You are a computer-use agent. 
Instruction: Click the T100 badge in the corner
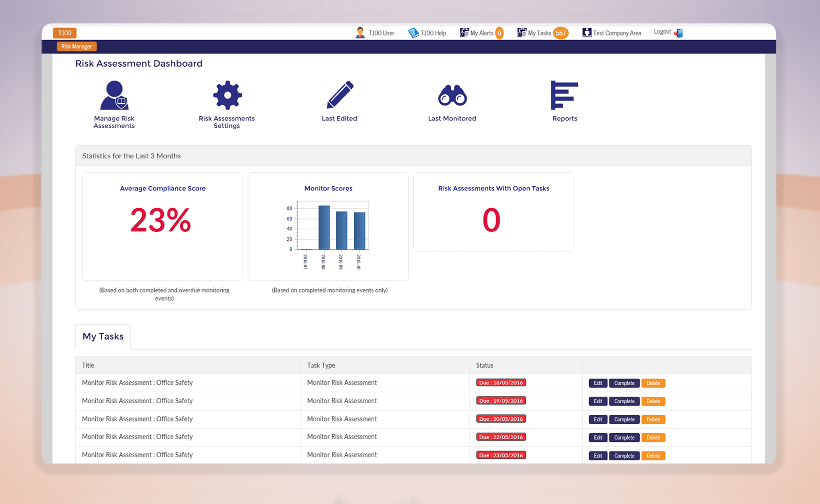(x=64, y=33)
